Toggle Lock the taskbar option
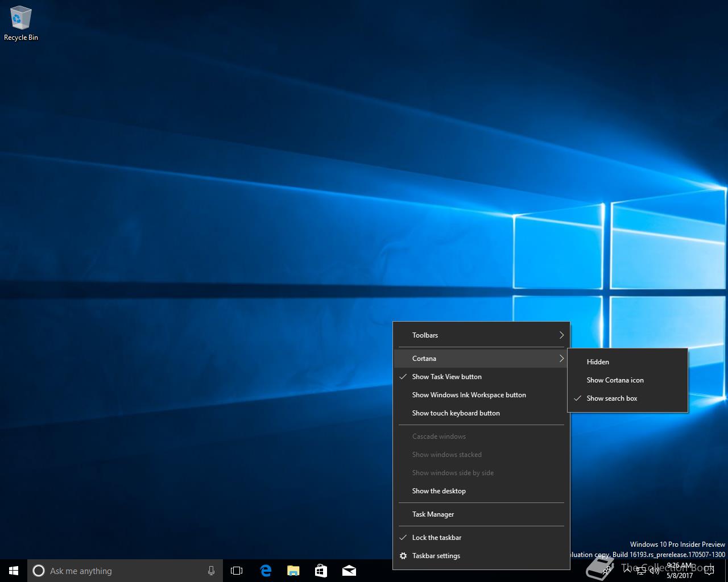The width and height of the screenshot is (728, 582). click(436, 538)
